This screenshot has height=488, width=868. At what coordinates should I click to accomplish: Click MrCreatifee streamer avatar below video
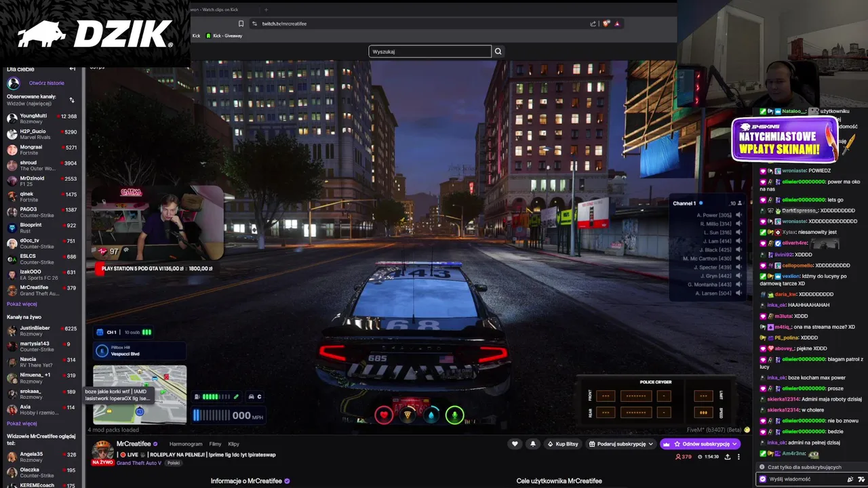click(x=102, y=450)
